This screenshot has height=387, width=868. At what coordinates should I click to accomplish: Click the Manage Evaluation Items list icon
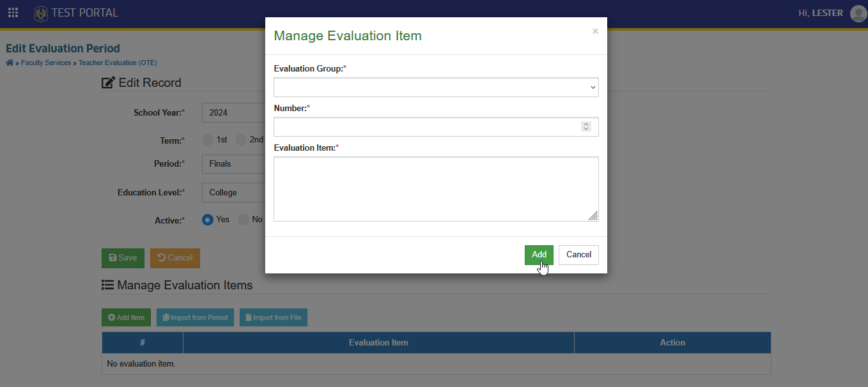pyautogui.click(x=107, y=285)
